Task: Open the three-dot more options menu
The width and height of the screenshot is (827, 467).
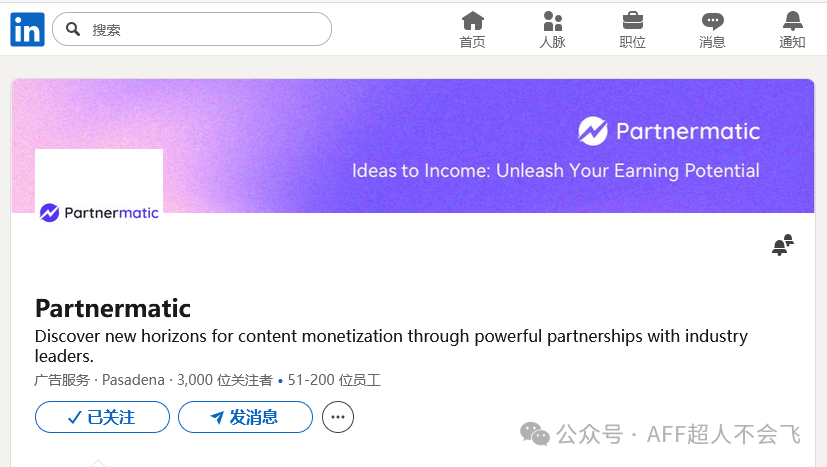Action: point(338,417)
